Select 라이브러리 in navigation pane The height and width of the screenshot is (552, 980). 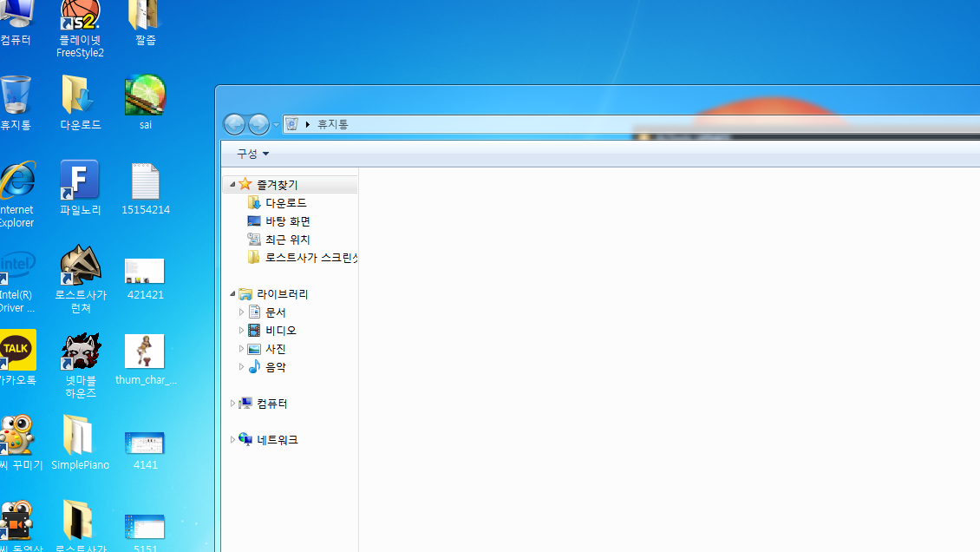(283, 294)
